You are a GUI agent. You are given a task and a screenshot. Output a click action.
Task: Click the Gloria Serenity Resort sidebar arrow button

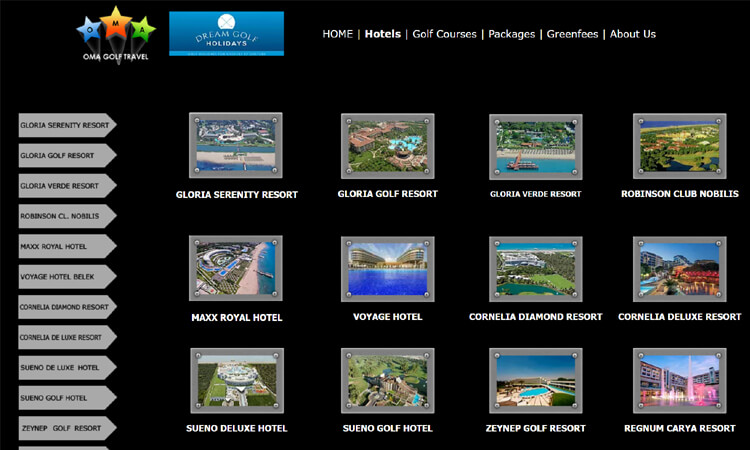(x=67, y=125)
